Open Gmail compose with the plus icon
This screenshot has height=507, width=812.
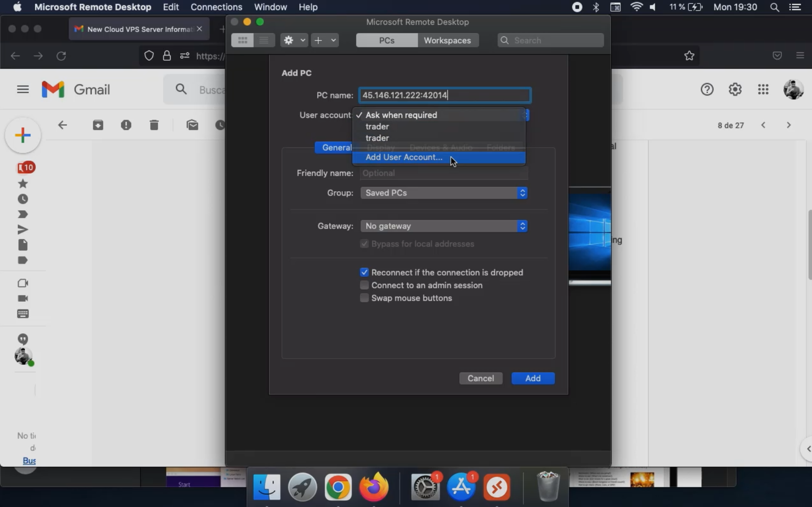point(22,135)
